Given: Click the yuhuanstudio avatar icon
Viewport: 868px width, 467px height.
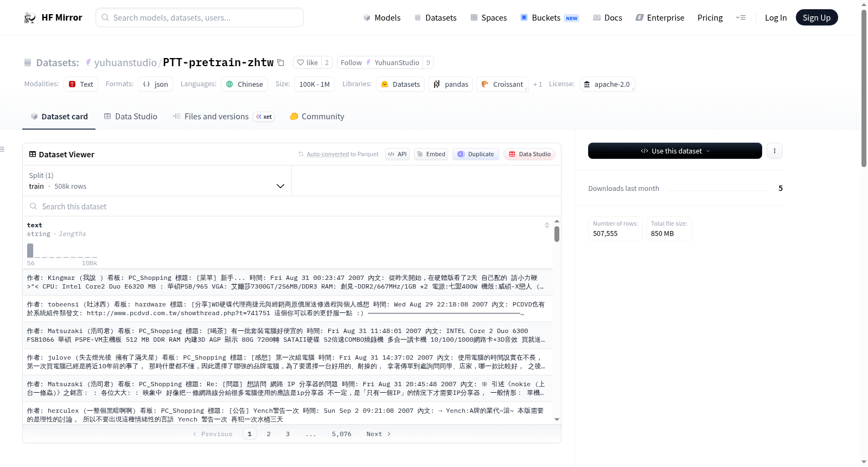Looking at the screenshot, I should click(88, 62).
